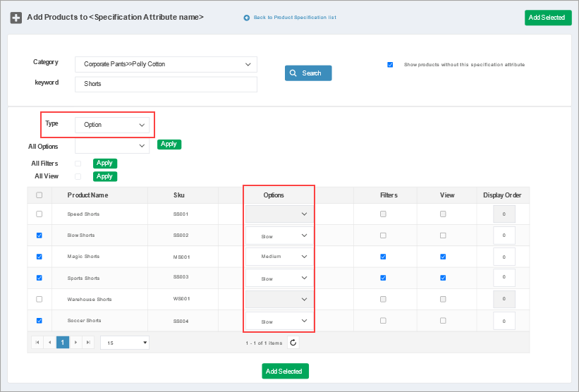Viewport: 579px width, 392px height.
Task: Uncheck the Filters box for Magic Shorts
Action: pyautogui.click(x=383, y=257)
